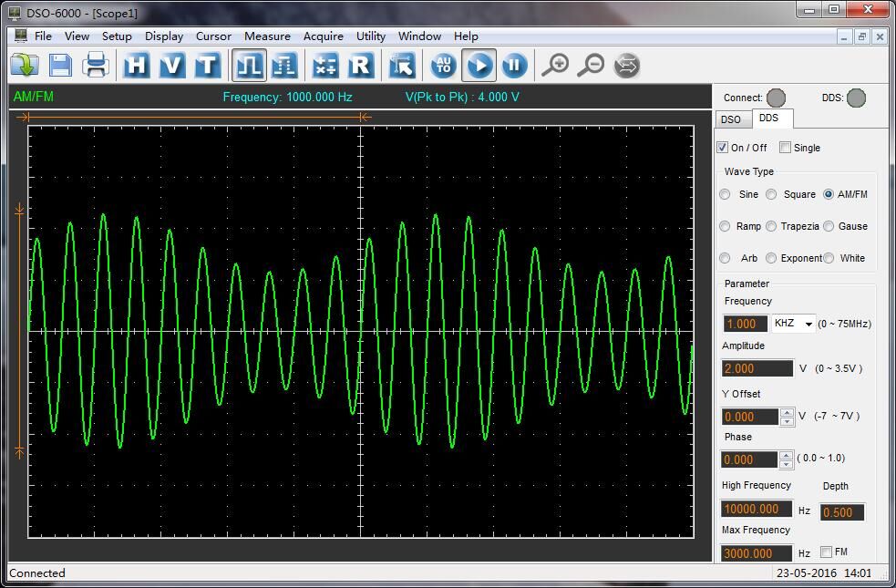Select the Square wave type radio button
This screenshot has height=588, width=896.
tap(772, 194)
